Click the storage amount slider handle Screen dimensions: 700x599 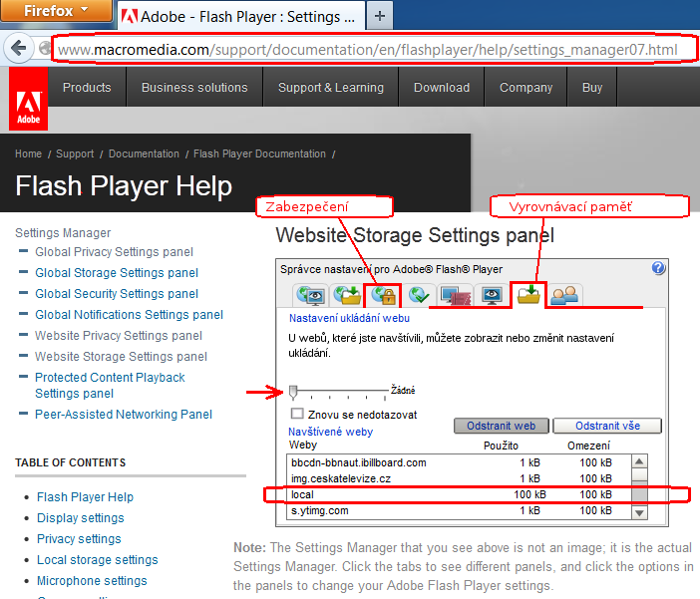[293, 392]
